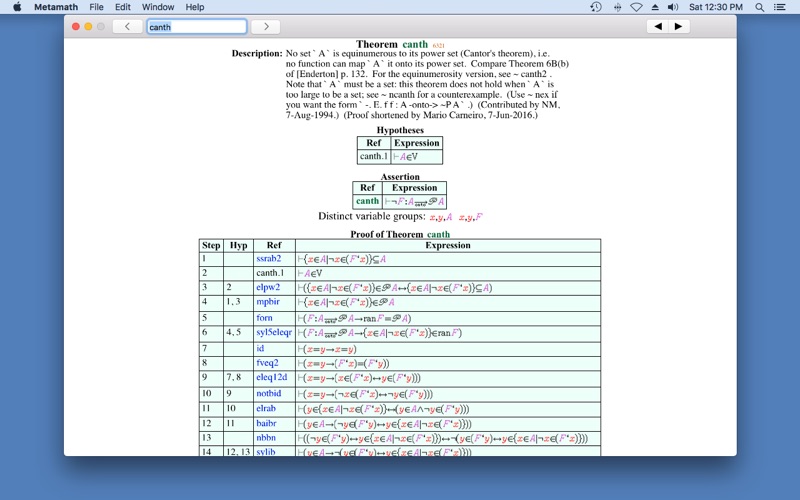The height and width of the screenshot is (500, 800).
Task: Open Time Machine menu bar icon
Action: coord(596,7)
